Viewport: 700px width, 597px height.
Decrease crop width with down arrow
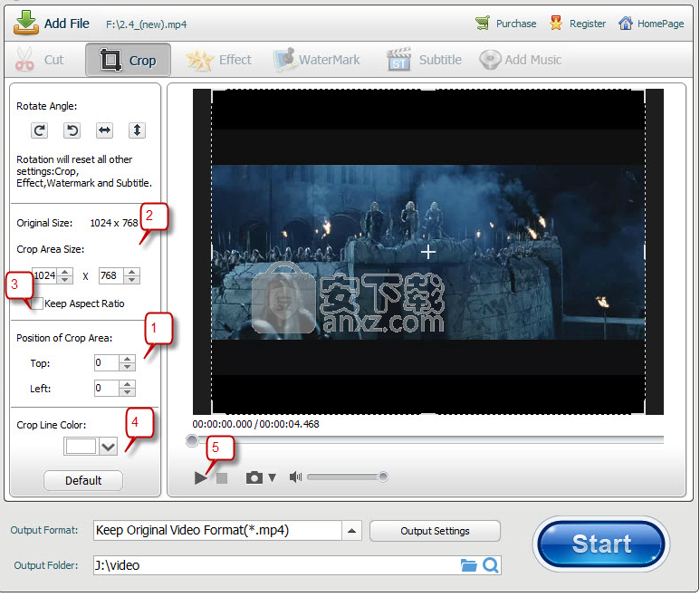[65, 280]
